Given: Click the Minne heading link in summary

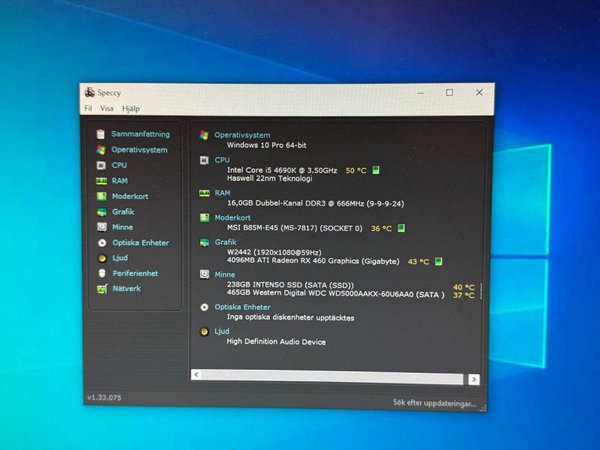Looking at the screenshot, I should tap(225, 274).
